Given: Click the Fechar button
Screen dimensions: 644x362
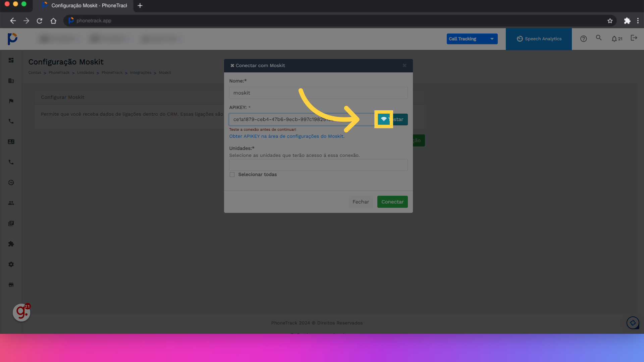Looking at the screenshot, I should coord(361,202).
